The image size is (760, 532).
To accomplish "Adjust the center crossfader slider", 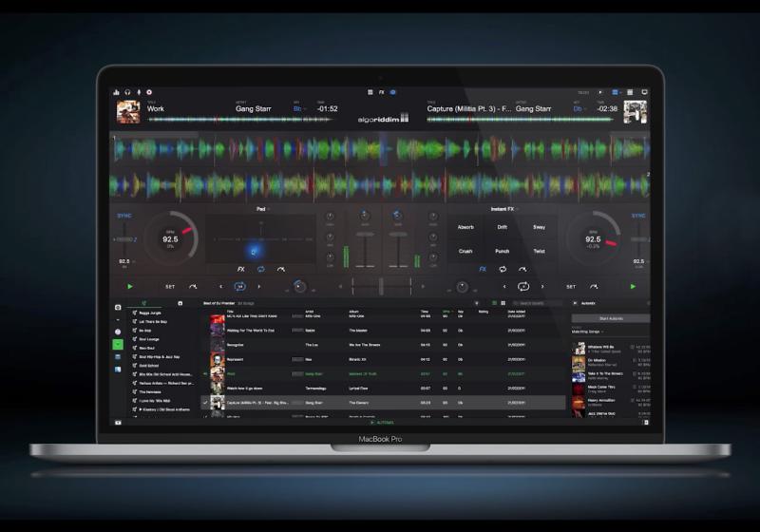I will 381,286.
